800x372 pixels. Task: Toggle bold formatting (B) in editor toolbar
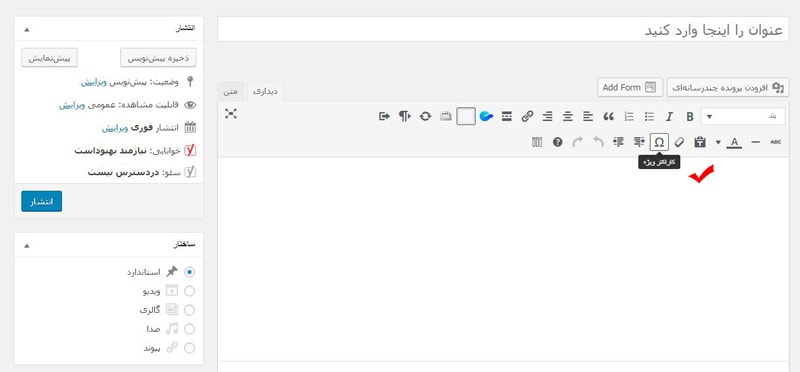[689, 117]
